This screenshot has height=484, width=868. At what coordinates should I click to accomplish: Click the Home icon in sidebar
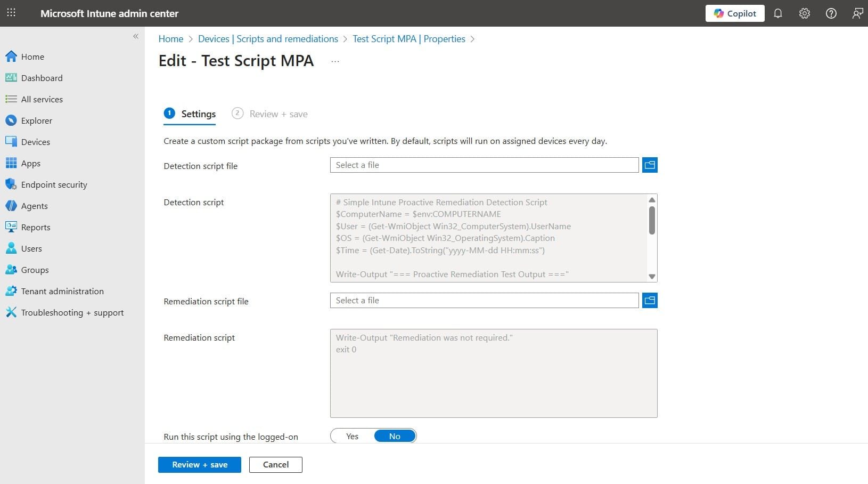pos(11,57)
